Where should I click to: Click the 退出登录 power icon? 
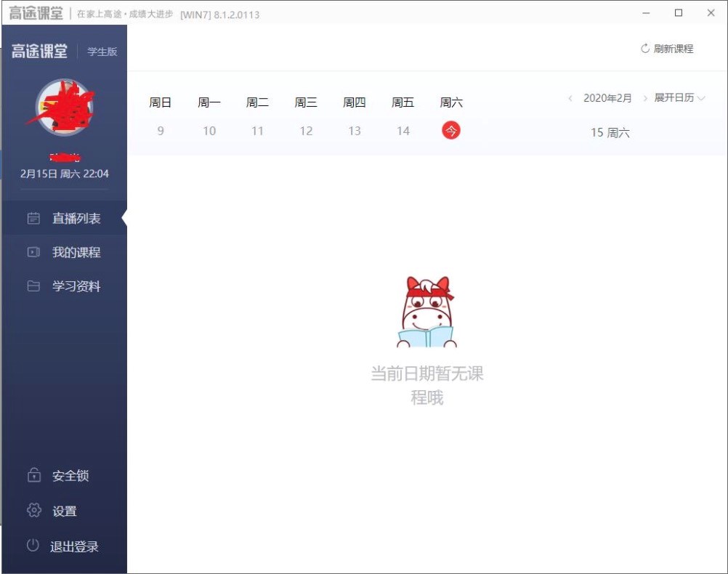pos(33,545)
